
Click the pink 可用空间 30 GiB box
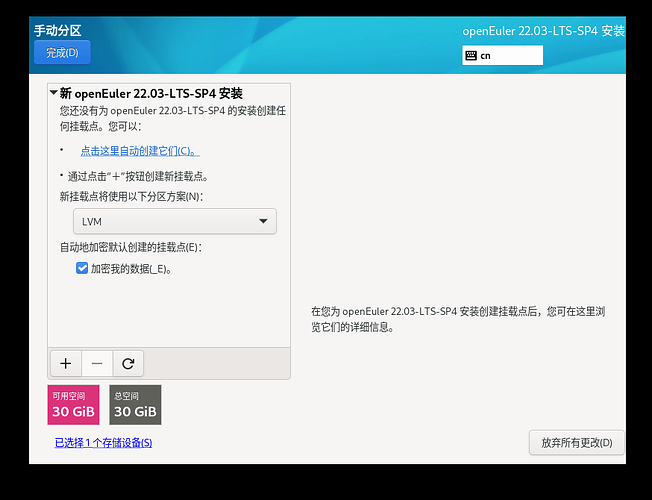(x=73, y=405)
